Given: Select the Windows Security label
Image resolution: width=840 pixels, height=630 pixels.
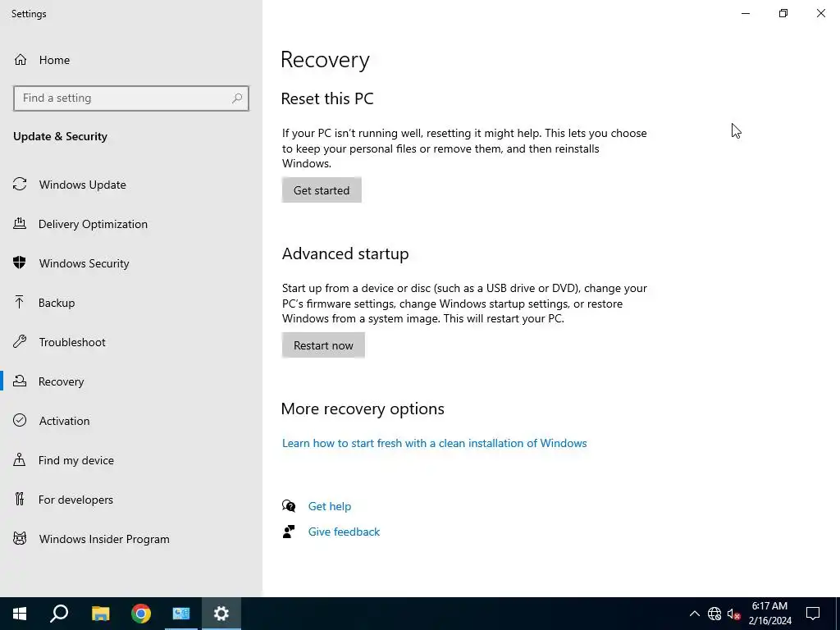Looking at the screenshot, I should [x=84, y=263].
